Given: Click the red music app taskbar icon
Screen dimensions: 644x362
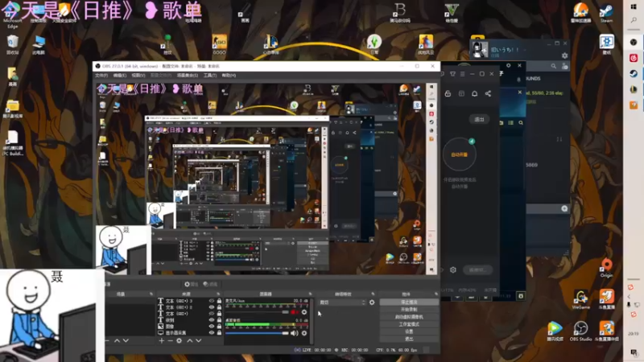Looking at the screenshot, I should 634,58.
